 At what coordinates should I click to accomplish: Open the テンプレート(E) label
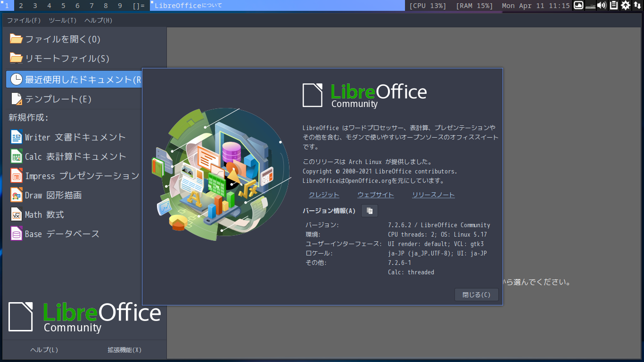coord(58,99)
